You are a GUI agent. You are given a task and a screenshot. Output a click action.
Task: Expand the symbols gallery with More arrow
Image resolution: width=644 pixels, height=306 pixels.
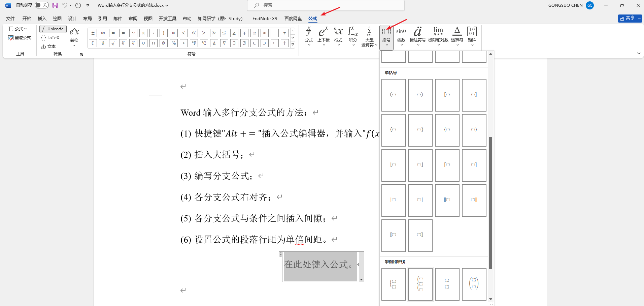(x=293, y=44)
